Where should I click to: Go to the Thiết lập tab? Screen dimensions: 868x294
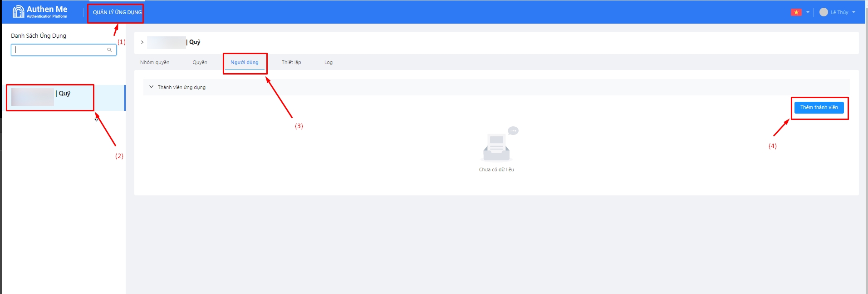click(291, 62)
